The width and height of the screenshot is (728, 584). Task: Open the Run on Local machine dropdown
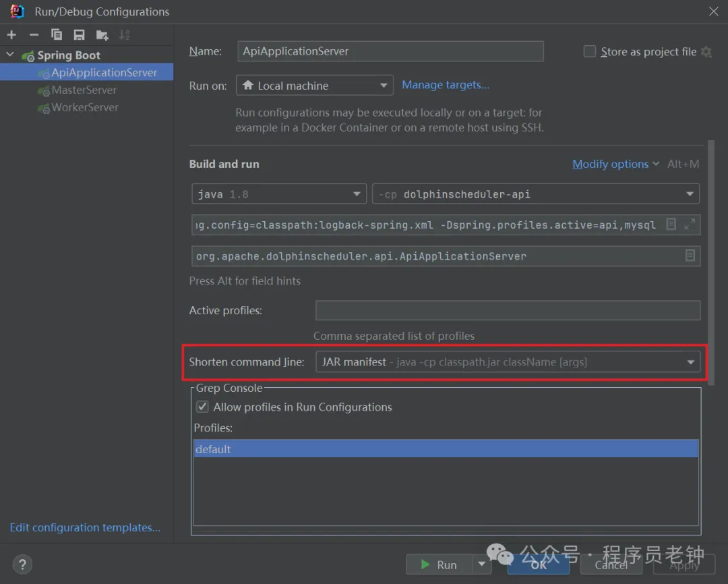[x=314, y=86]
